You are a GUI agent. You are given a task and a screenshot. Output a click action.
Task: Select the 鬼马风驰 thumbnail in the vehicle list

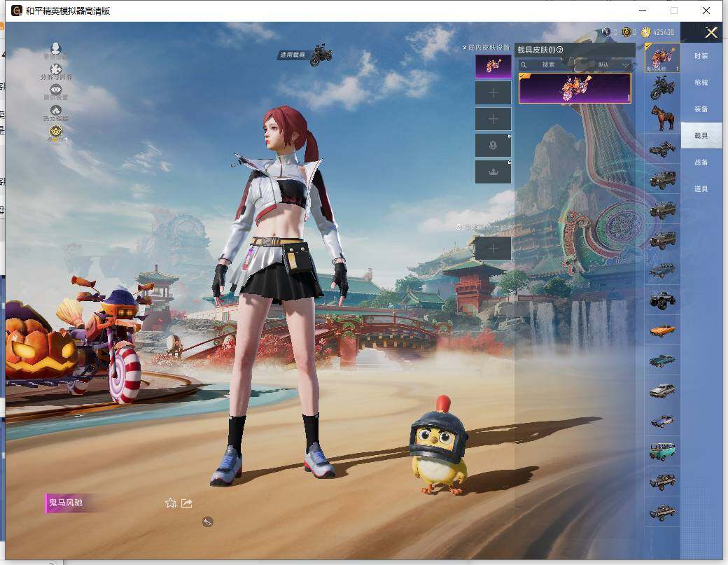(x=662, y=57)
